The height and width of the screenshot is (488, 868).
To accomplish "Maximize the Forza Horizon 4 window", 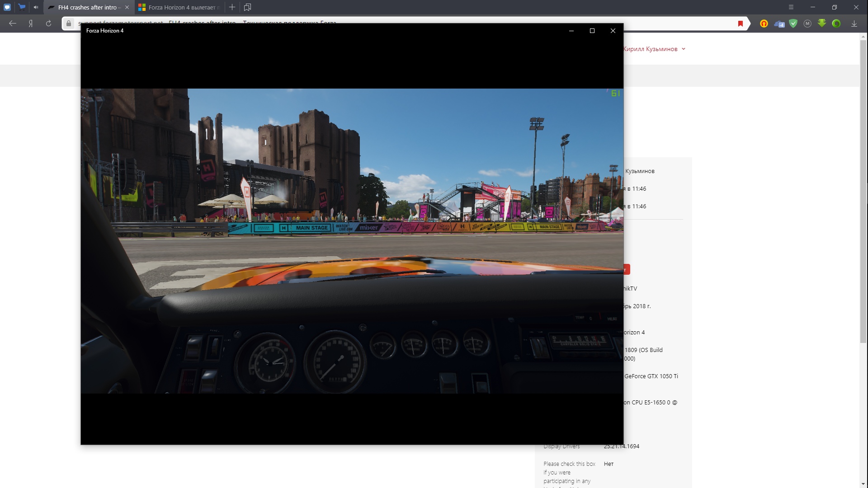I will point(592,31).
